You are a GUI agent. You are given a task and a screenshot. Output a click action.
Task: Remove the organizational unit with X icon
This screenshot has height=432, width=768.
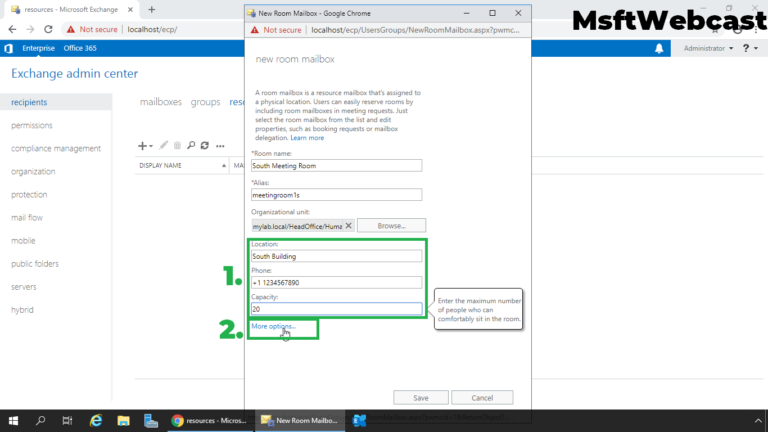[349, 226]
